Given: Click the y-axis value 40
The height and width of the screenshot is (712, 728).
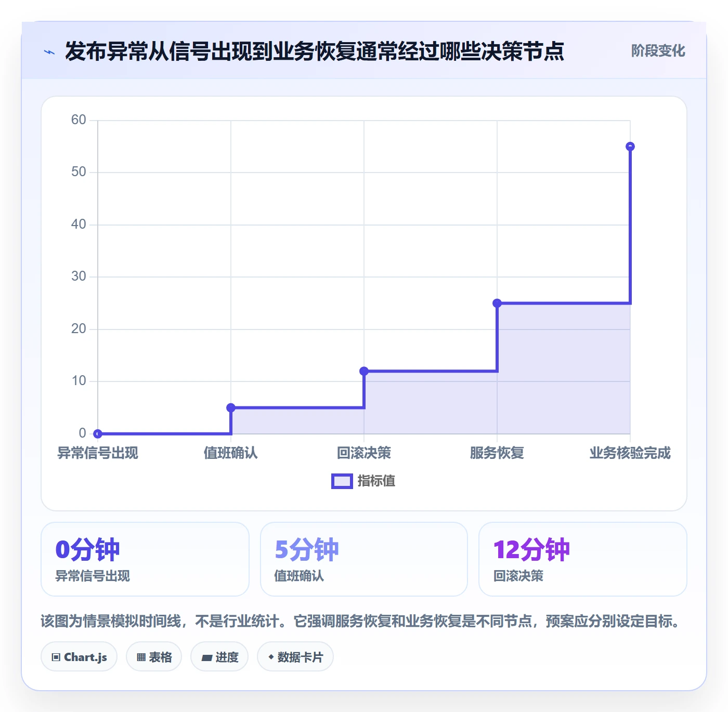Looking at the screenshot, I should 79,225.
